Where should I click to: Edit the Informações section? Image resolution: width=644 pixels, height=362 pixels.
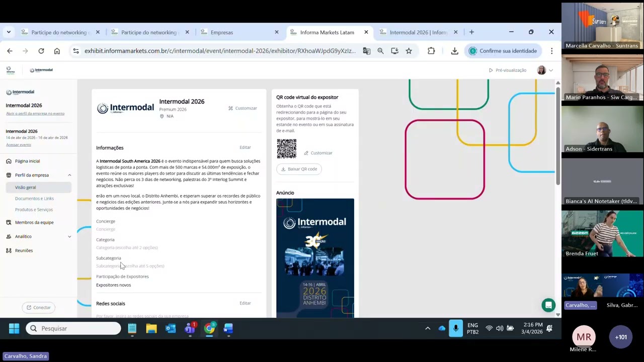(x=245, y=147)
